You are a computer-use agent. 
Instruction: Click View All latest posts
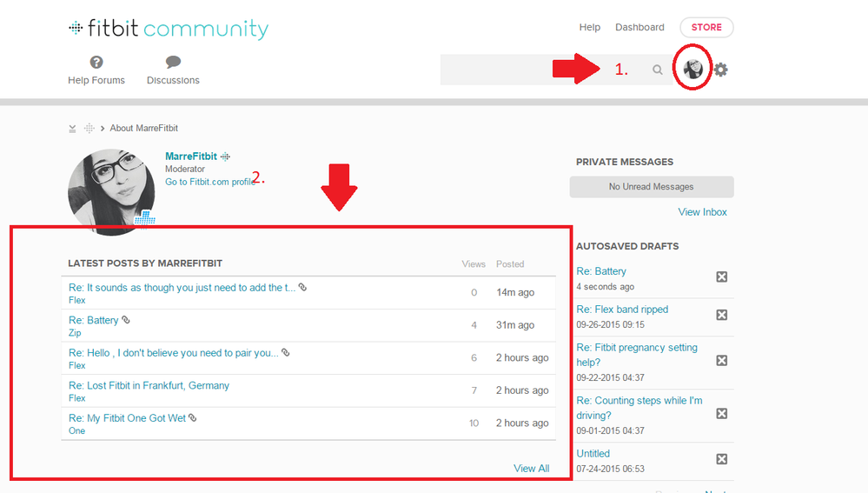pyautogui.click(x=532, y=469)
